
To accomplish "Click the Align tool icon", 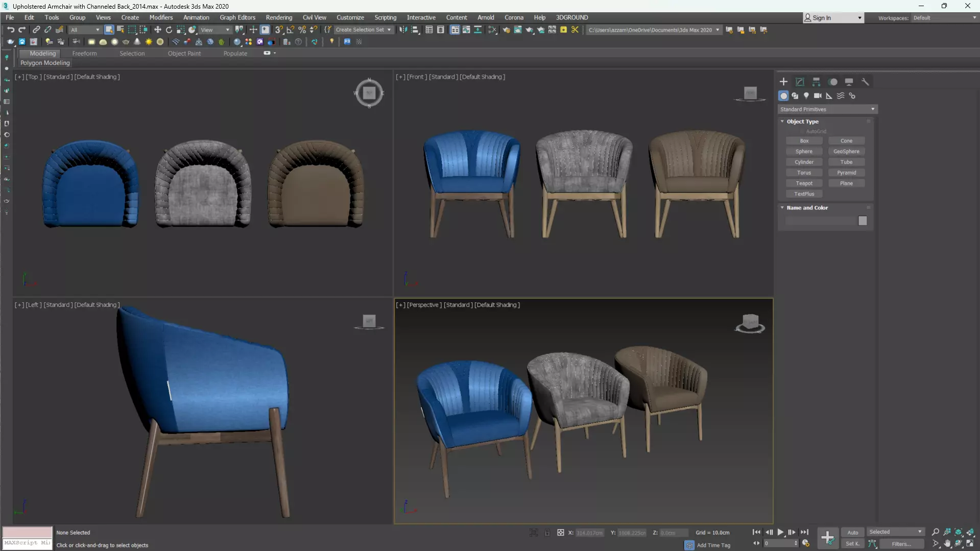I will click(415, 30).
